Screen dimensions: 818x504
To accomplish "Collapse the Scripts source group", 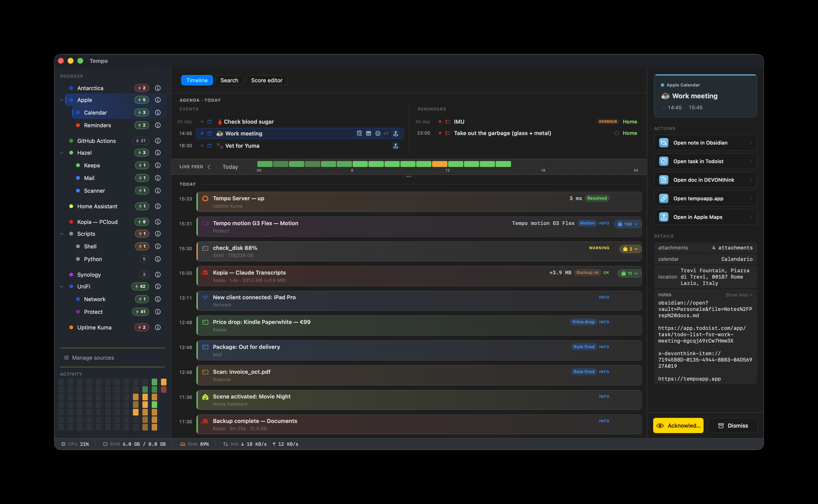I will pos(62,234).
